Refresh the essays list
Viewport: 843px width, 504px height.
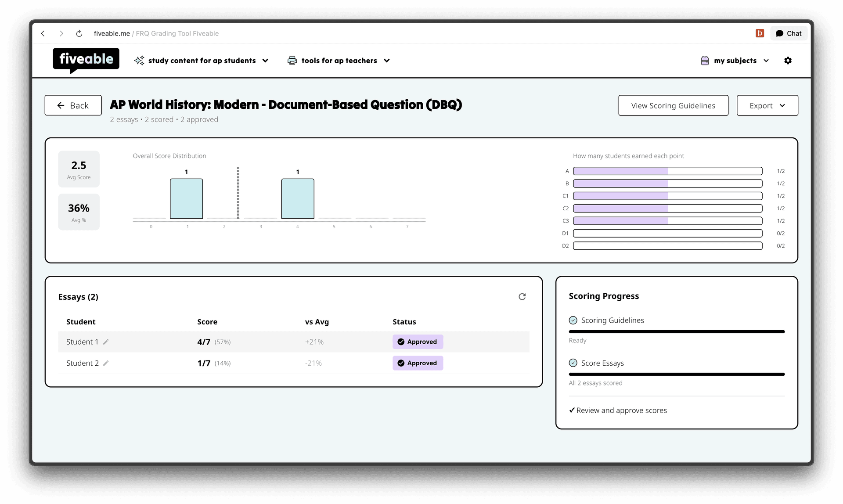tap(522, 297)
